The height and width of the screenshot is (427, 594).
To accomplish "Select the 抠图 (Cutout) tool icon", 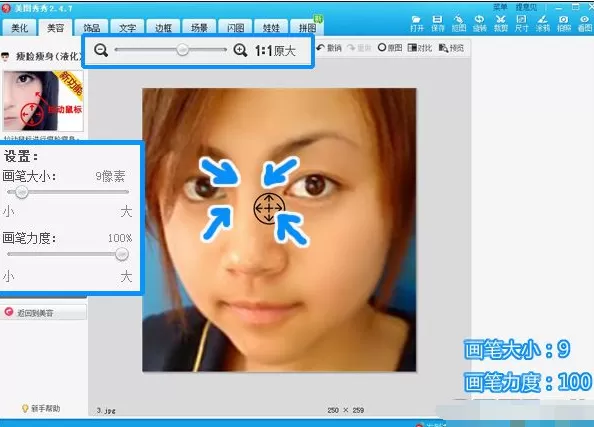I will click(458, 23).
